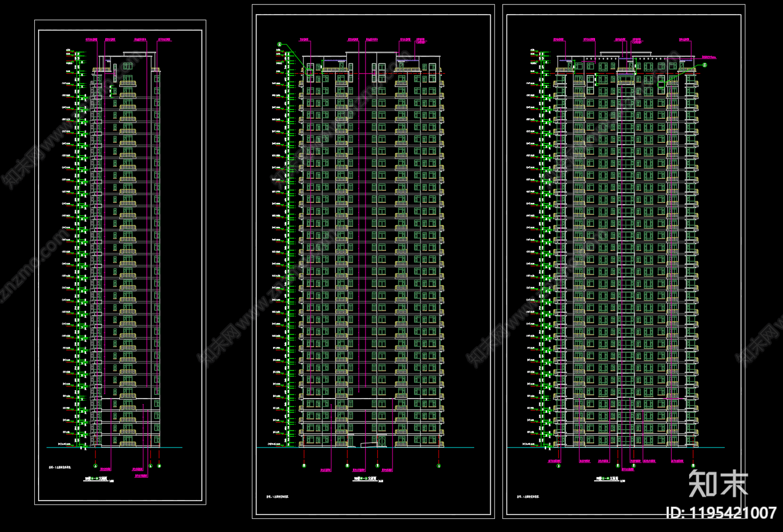Click the white note text in the middle sheet
This screenshot has width=783, height=532.
[x=277, y=497]
